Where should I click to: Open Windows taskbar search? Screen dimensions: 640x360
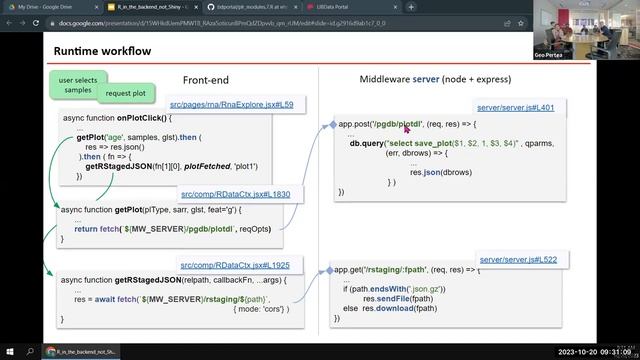tap(30, 351)
